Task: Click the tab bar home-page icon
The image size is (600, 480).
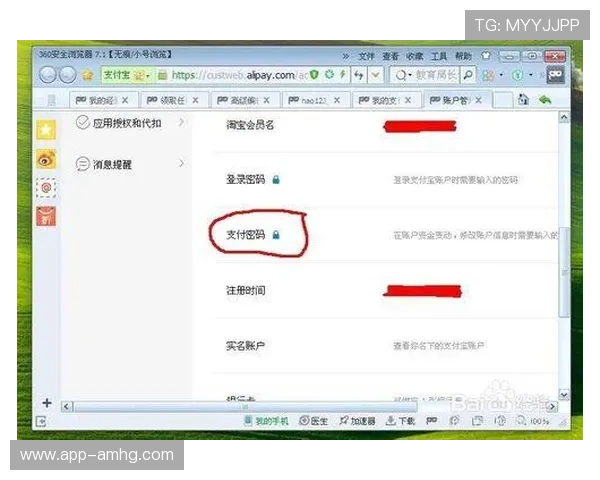Action: [523, 100]
